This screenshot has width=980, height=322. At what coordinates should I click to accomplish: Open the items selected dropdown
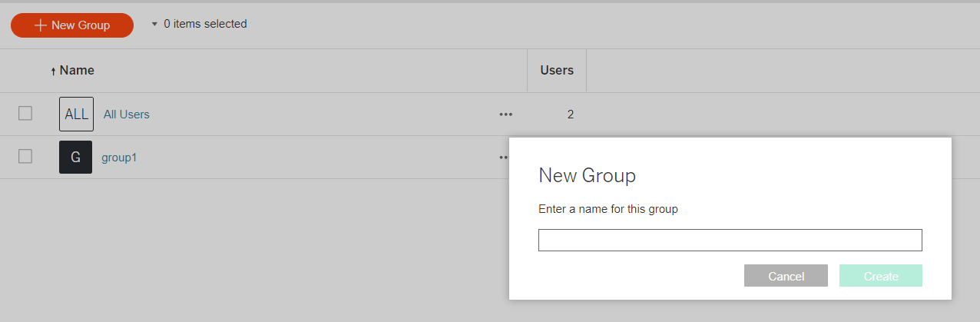[x=199, y=24]
